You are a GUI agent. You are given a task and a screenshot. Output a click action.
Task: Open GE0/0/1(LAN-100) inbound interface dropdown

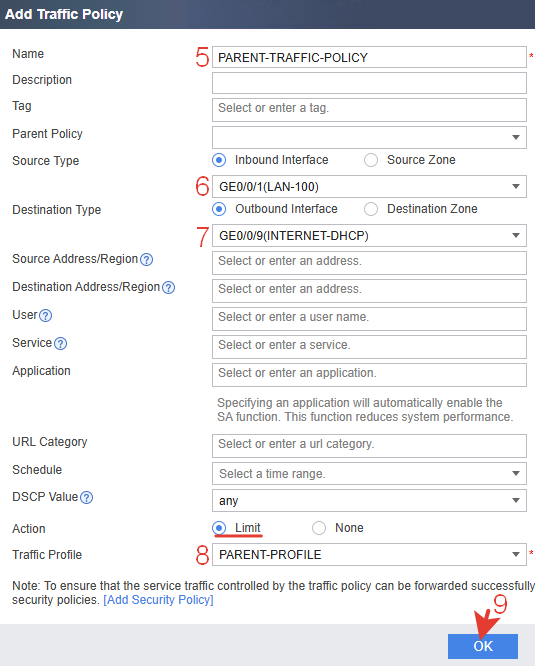369,186
